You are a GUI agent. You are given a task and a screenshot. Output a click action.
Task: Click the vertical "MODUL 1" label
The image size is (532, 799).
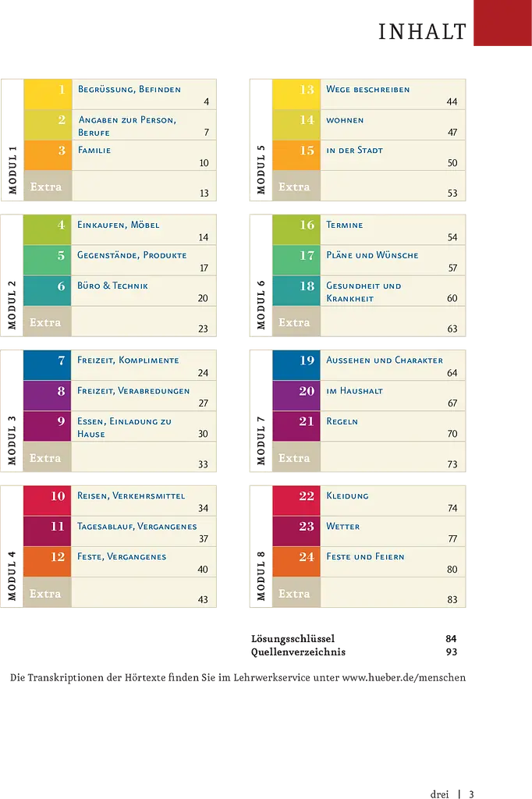point(12,169)
